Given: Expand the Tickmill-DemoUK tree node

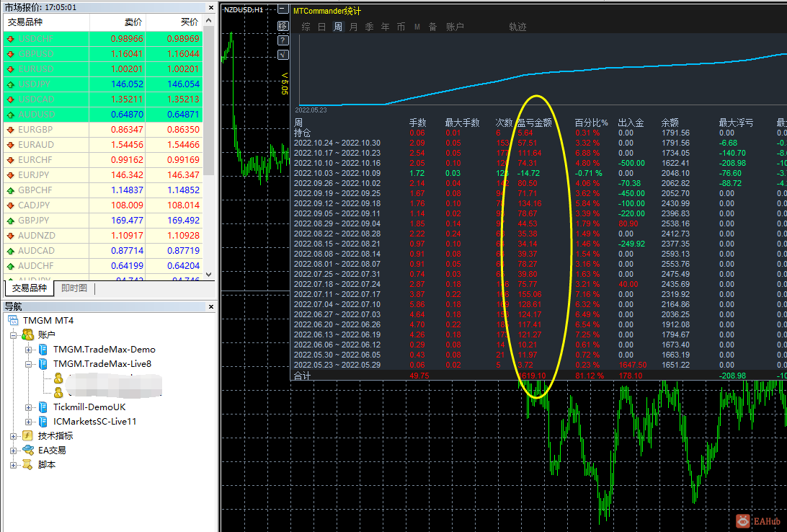Looking at the screenshot, I should pyautogui.click(x=29, y=407).
